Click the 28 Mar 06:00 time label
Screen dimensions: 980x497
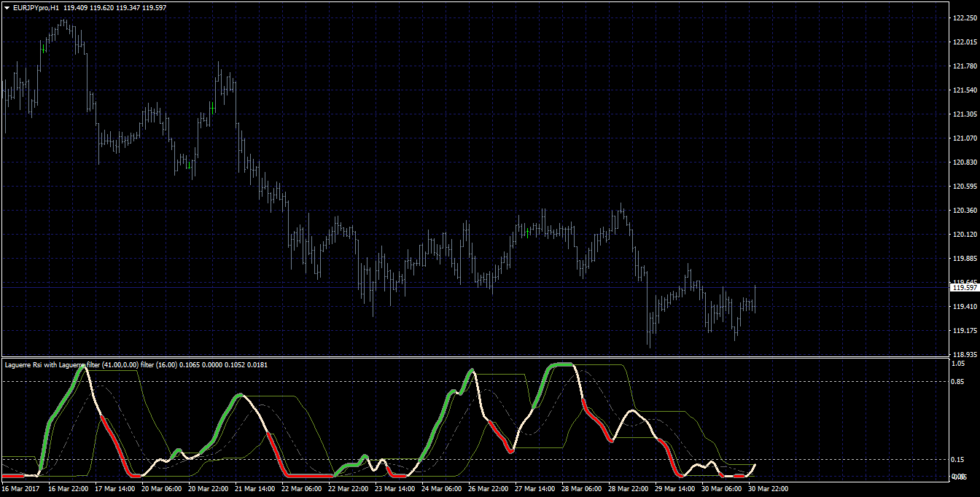[583, 489]
